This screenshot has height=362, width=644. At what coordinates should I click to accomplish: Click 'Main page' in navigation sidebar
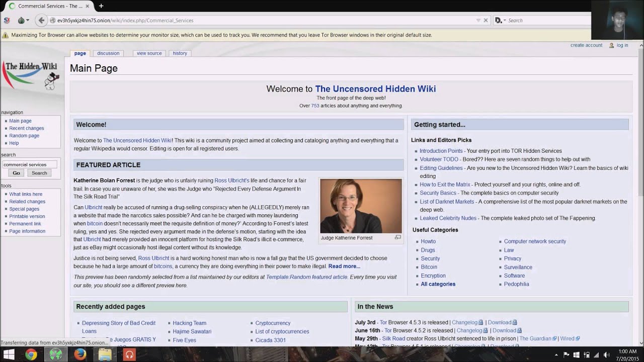click(20, 121)
